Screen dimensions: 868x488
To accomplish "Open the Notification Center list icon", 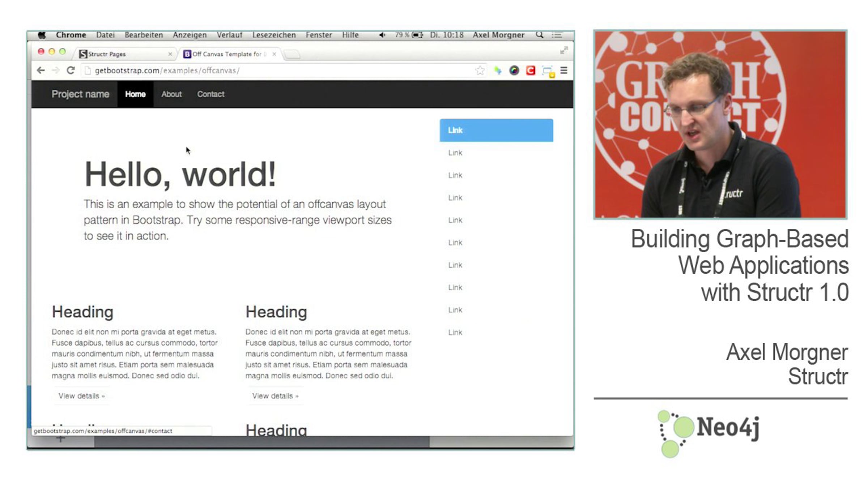I will point(557,35).
